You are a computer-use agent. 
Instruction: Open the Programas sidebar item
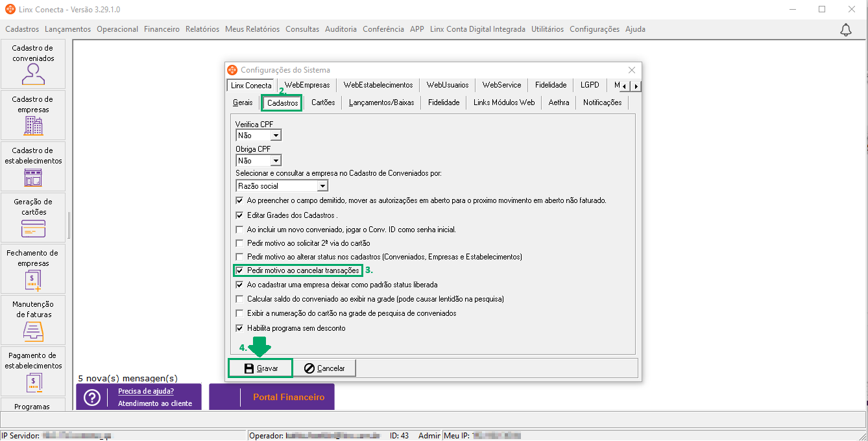(x=33, y=405)
